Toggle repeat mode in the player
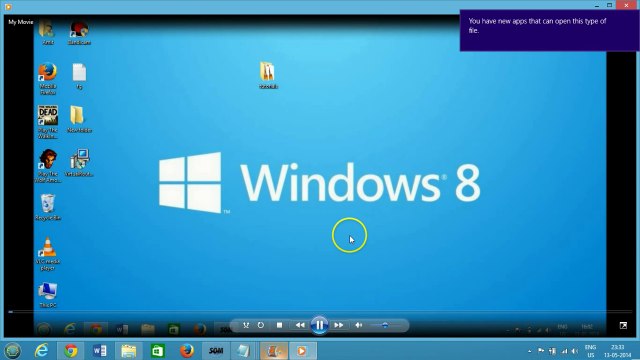Screen dimensions: 640x360 point(261,325)
